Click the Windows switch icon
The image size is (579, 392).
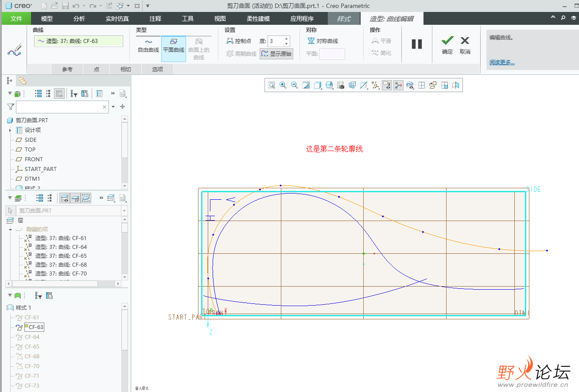(x=120, y=6)
